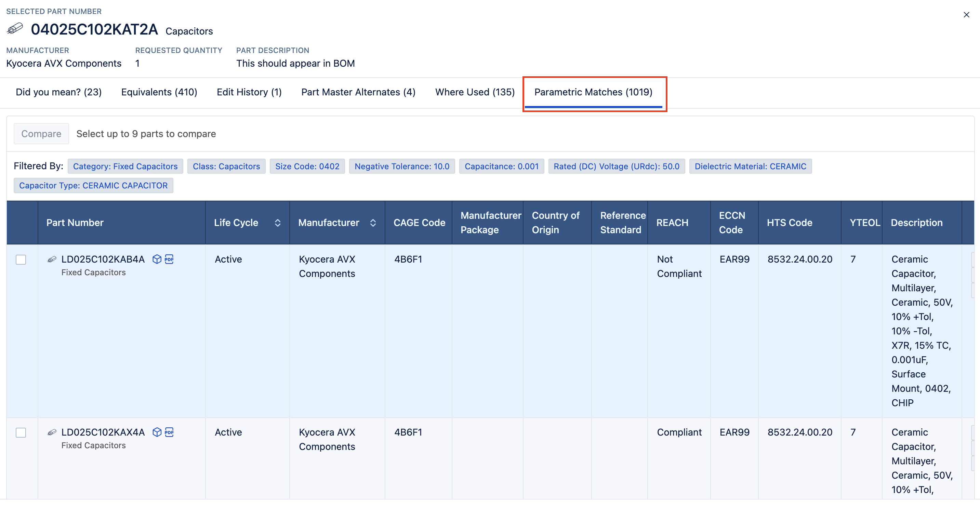Open Part Master Alternates (4) tab

[x=358, y=92]
